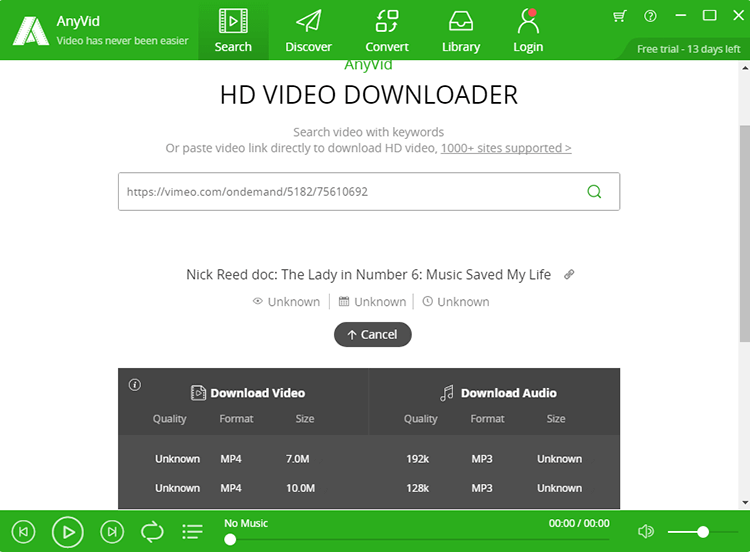750x552 pixels.
Task: Select the MP4 10.0M video option
Action: tap(243, 488)
